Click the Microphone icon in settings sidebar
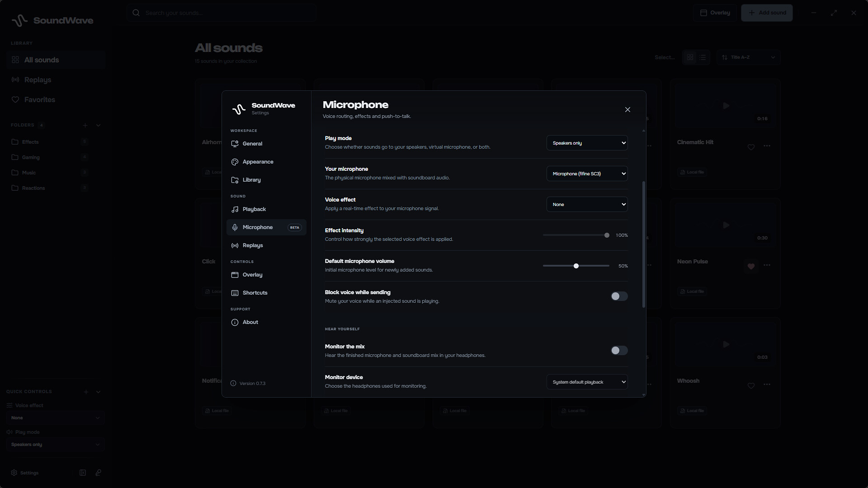The image size is (868, 488). (x=235, y=227)
